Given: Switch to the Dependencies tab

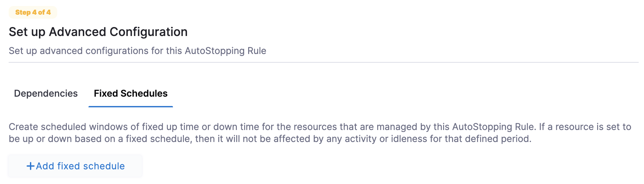Looking at the screenshot, I should coord(46,93).
